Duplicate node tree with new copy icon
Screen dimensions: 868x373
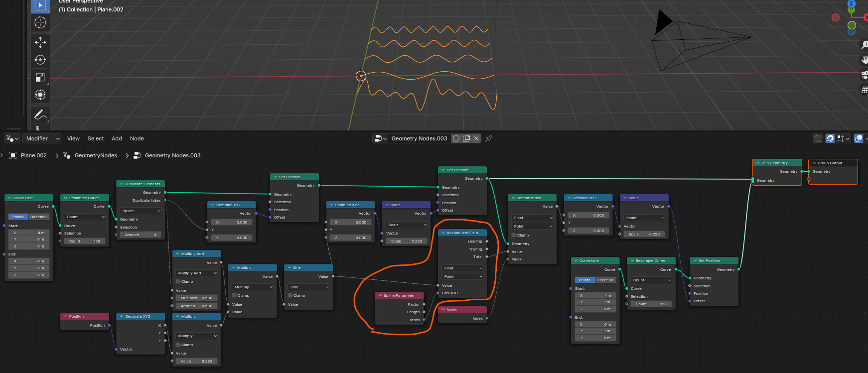(466, 138)
